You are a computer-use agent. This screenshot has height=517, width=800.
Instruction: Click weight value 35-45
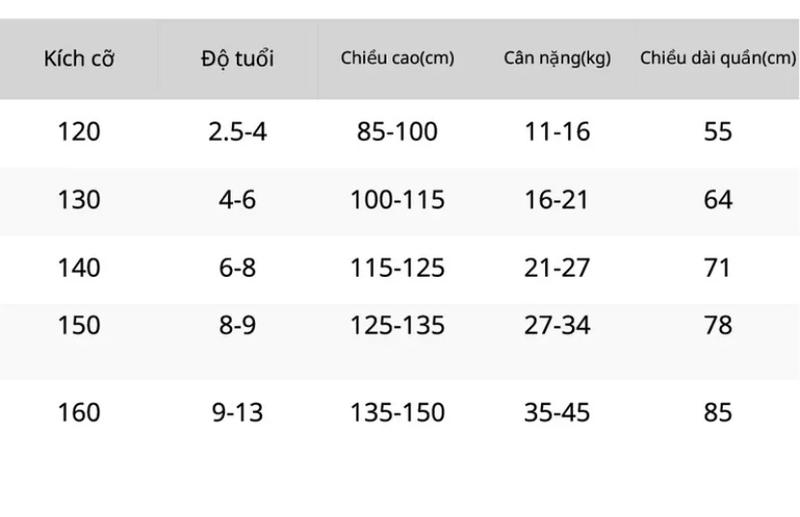point(557,412)
